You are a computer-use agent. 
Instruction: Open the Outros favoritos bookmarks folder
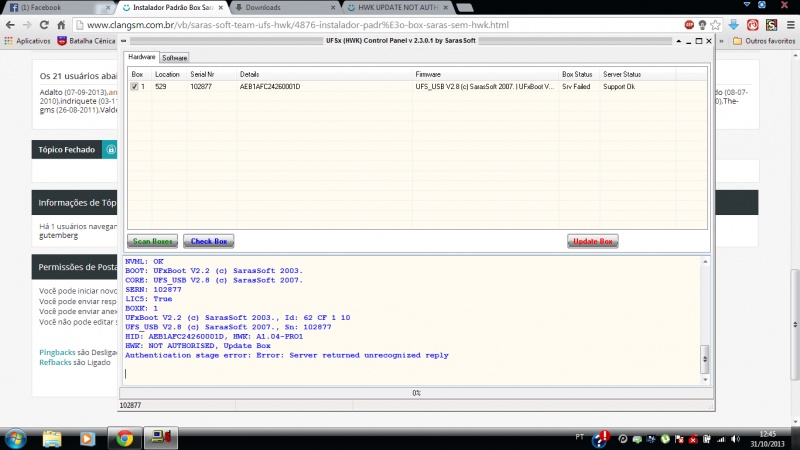[x=764, y=41]
